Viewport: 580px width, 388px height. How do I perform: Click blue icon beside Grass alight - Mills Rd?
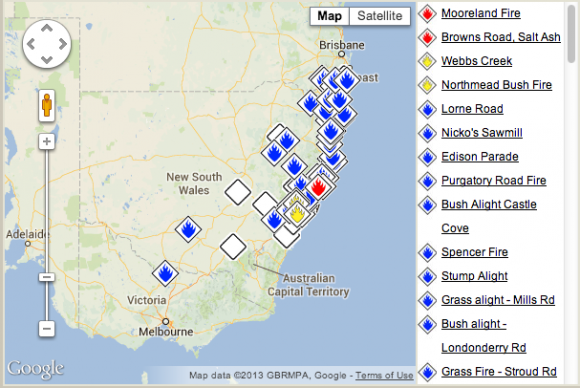pyautogui.click(x=428, y=300)
